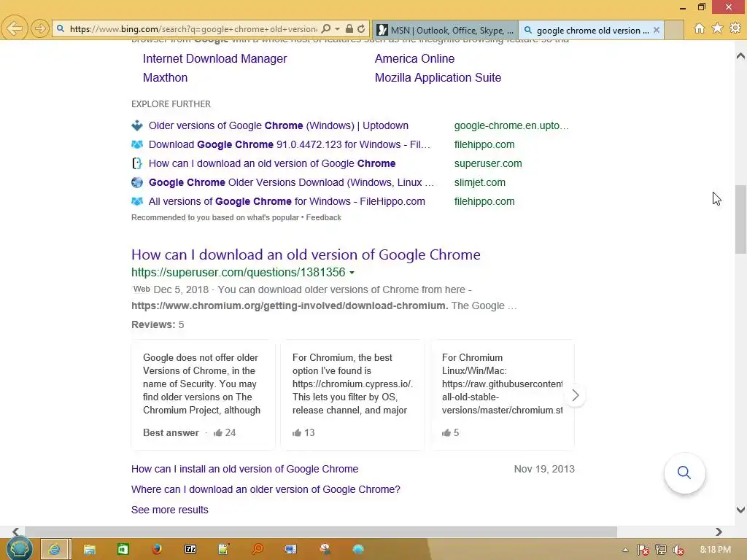747x560 pixels.
Task: Open the answer card For Chromium Linux/Win/Mac
Action: click(x=502, y=394)
